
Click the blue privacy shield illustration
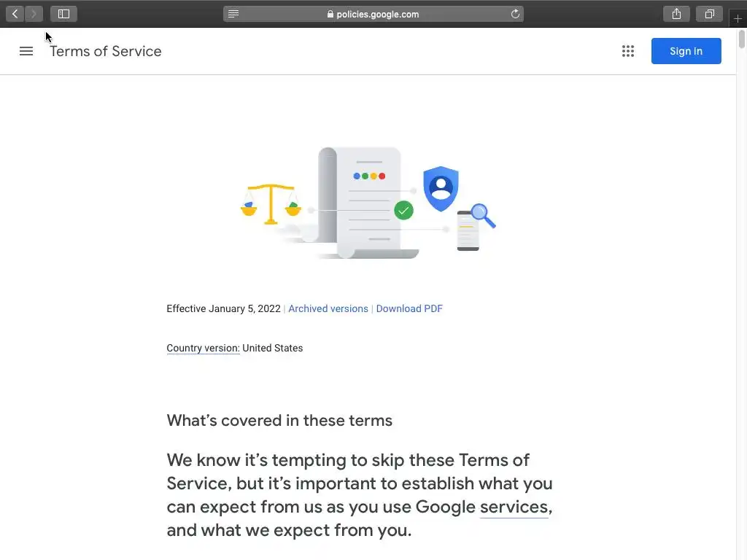[441, 188]
